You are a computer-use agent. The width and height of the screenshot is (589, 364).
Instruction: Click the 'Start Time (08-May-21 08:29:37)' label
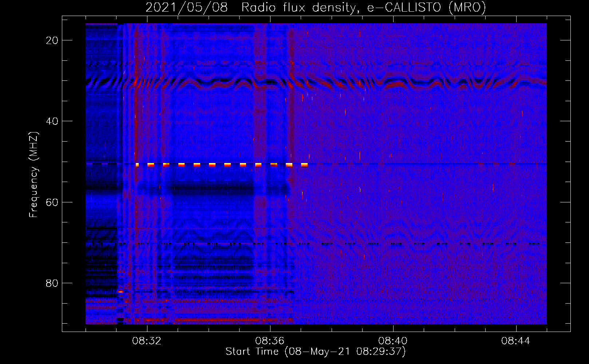click(x=316, y=352)
